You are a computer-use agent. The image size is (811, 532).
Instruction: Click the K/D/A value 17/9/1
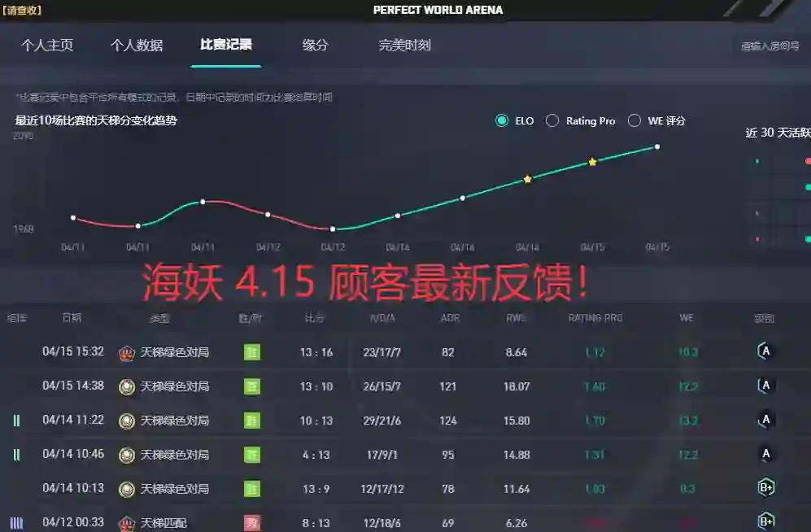pyautogui.click(x=382, y=455)
